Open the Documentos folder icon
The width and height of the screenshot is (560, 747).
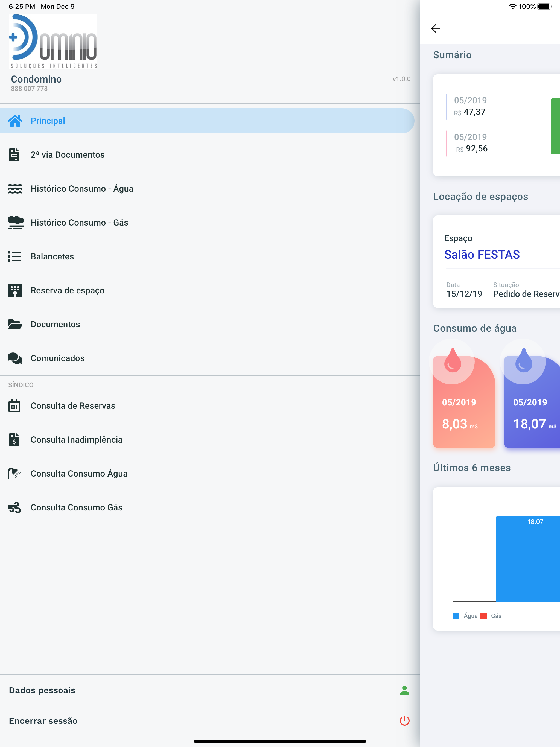pos(15,324)
